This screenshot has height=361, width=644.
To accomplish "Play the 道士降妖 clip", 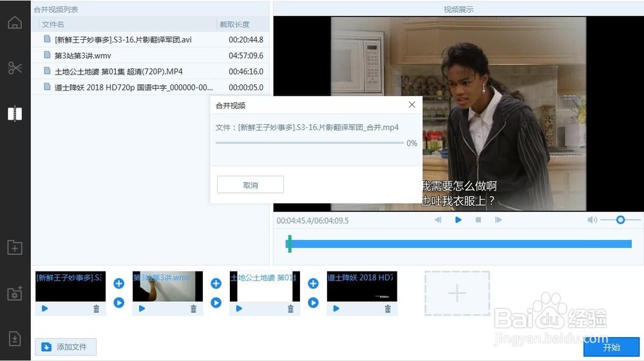I will 336,308.
